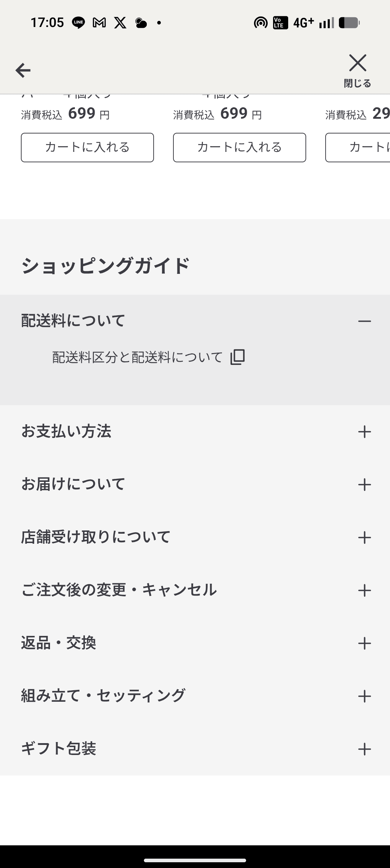Collapse the 配送料について section minus icon
The width and height of the screenshot is (390, 868).
coord(364,321)
